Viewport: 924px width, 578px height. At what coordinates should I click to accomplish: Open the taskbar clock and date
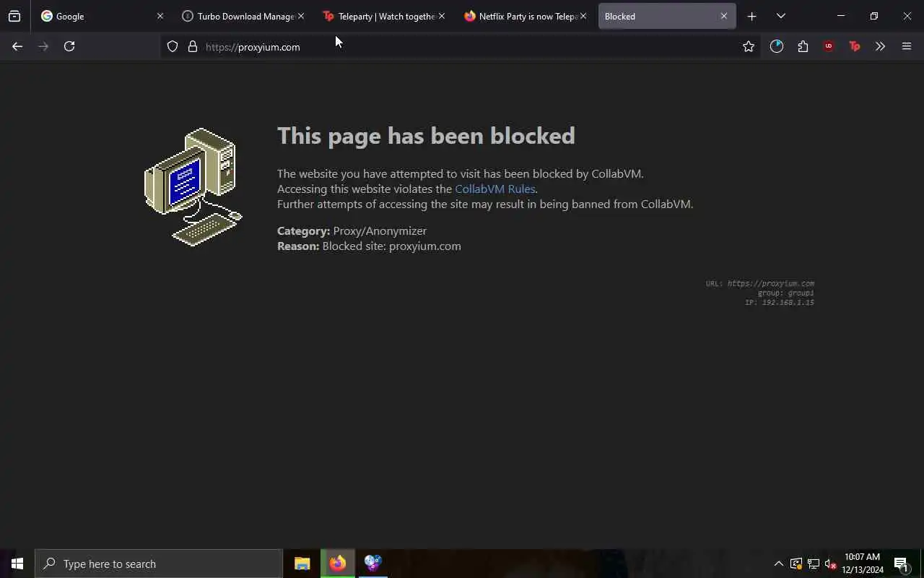pyautogui.click(x=863, y=564)
